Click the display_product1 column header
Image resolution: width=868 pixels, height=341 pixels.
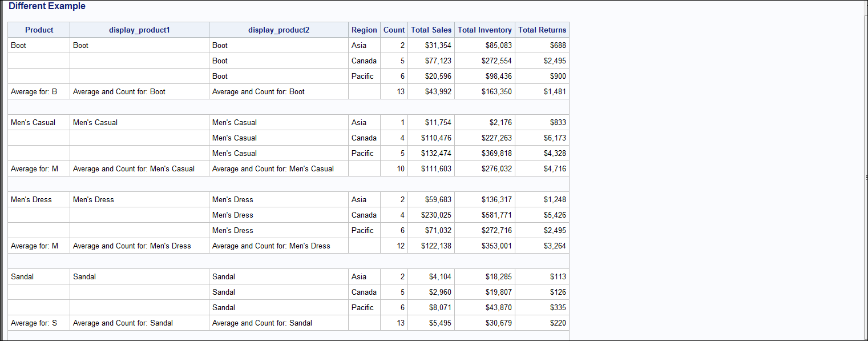tap(139, 30)
